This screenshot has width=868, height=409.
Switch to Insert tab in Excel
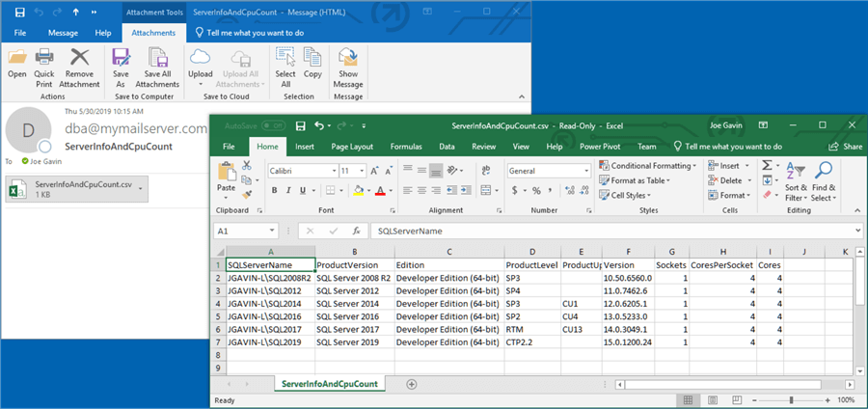click(x=305, y=147)
